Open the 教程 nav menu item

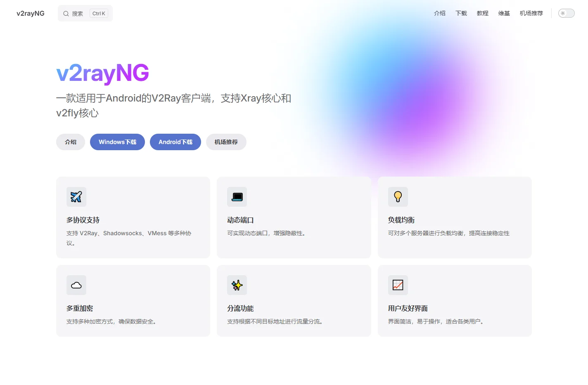point(483,13)
